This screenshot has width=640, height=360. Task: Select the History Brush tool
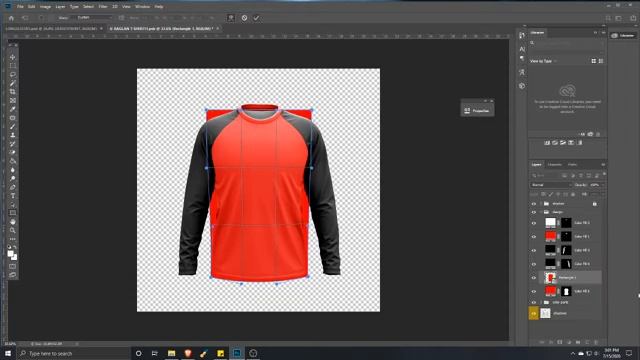pyautogui.click(x=13, y=144)
